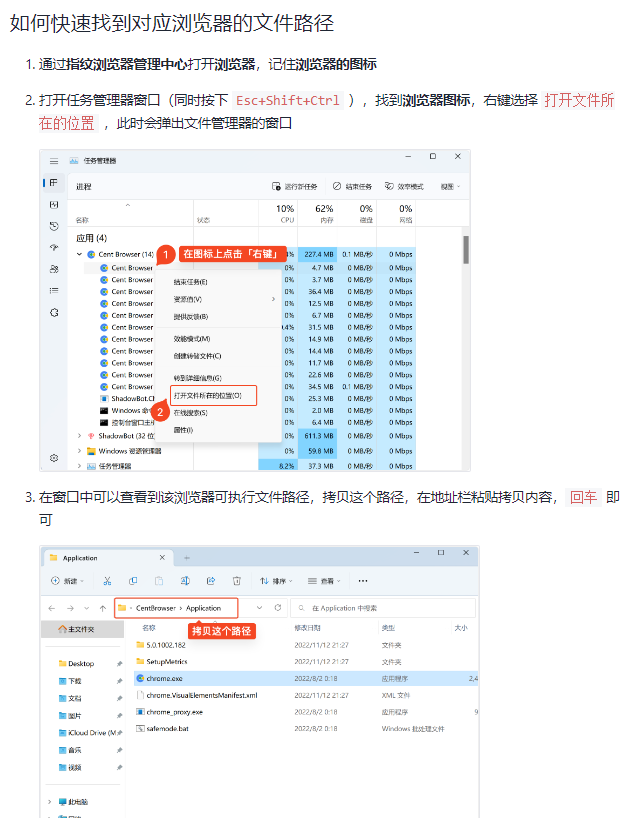631x818 pixels.
Task: Click the Task Manager vertical scrollbar
Action: click(466, 250)
